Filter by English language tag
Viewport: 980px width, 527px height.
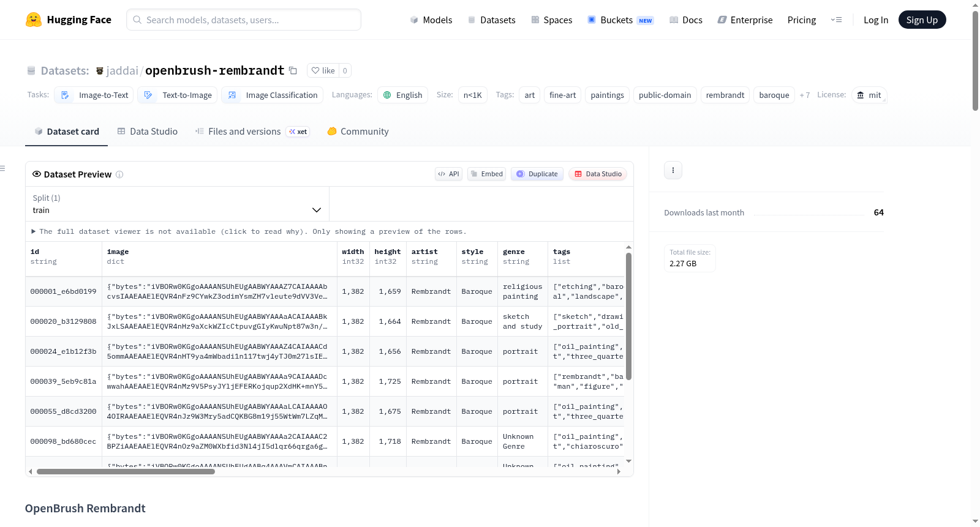coord(402,95)
